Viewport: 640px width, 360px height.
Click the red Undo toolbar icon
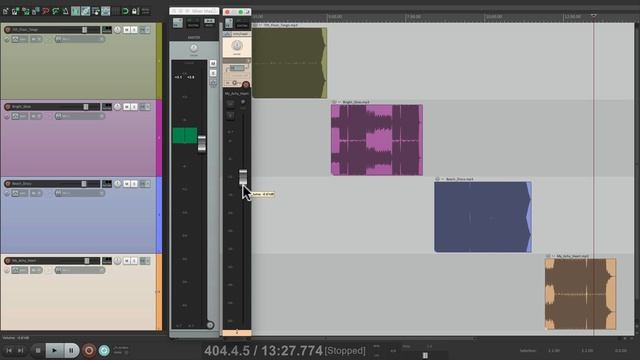click(46, 11)
